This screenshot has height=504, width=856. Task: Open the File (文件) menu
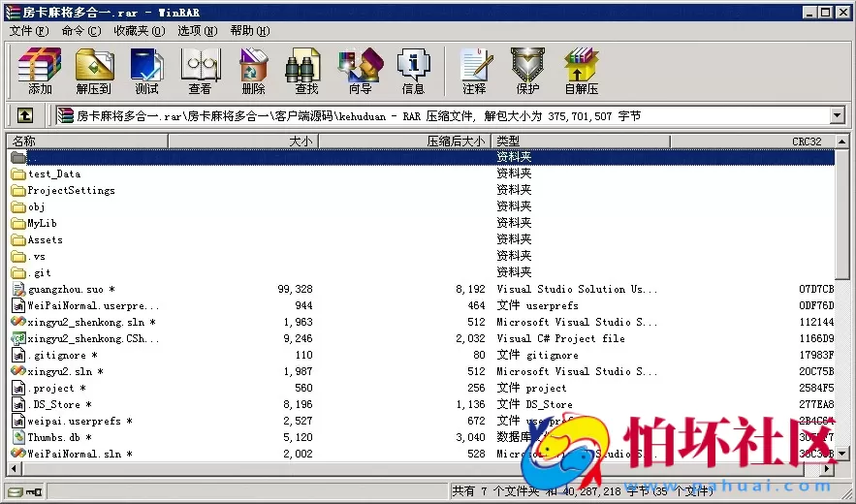click(x=28, y=31)
